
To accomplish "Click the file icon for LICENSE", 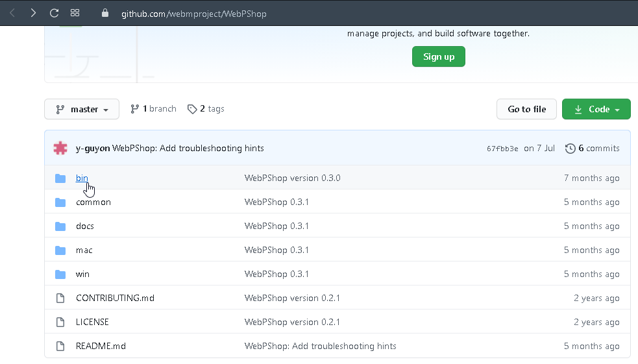I will [60, 322].
